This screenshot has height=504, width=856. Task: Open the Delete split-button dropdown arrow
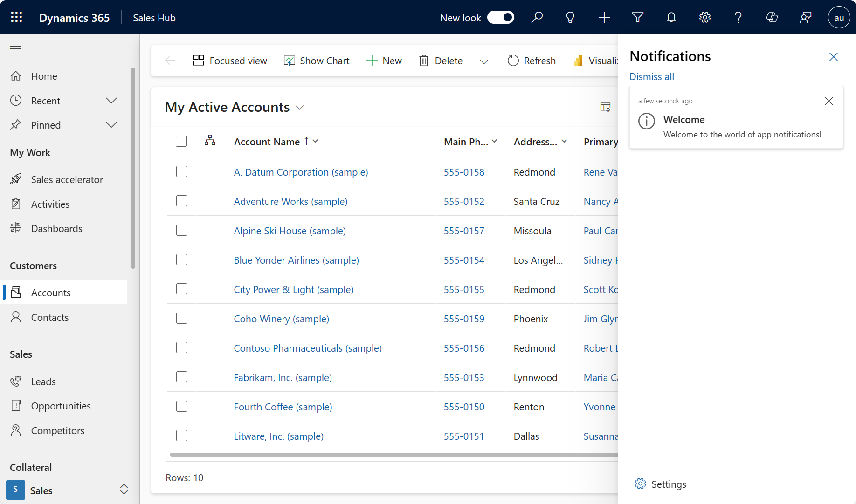pyautogui.click(x=484, y=61)
